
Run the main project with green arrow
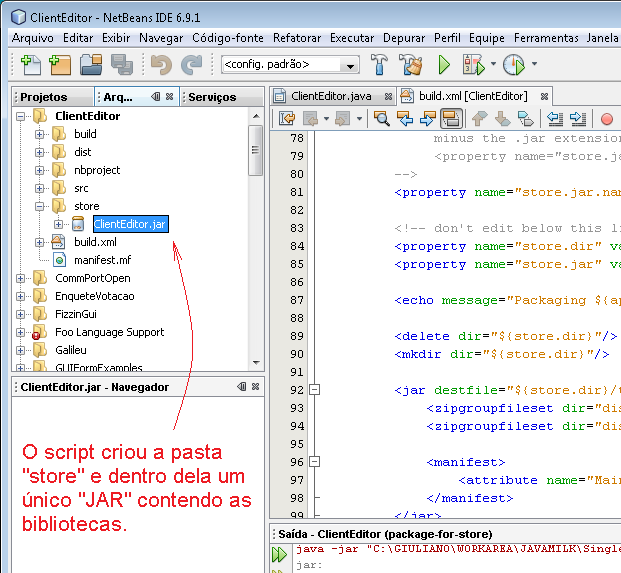pos(444,65)
